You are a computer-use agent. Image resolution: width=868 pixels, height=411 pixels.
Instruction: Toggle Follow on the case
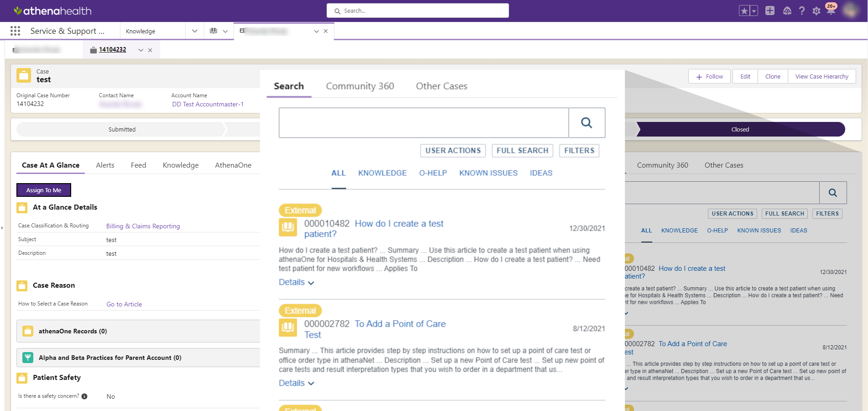[709, 76]
